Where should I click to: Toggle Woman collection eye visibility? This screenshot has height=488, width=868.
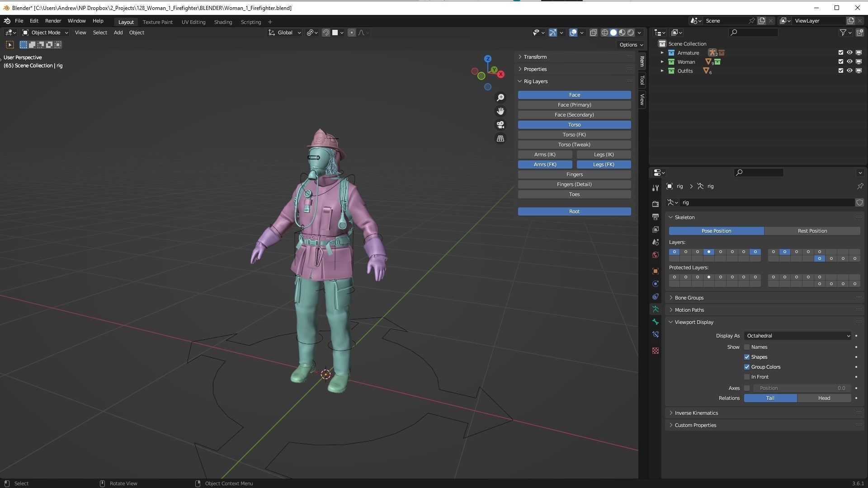849,62
